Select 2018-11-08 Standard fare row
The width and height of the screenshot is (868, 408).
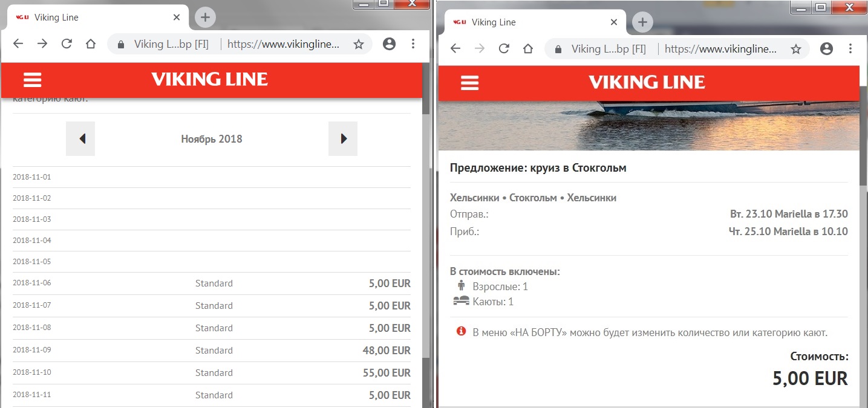[212, 328]
